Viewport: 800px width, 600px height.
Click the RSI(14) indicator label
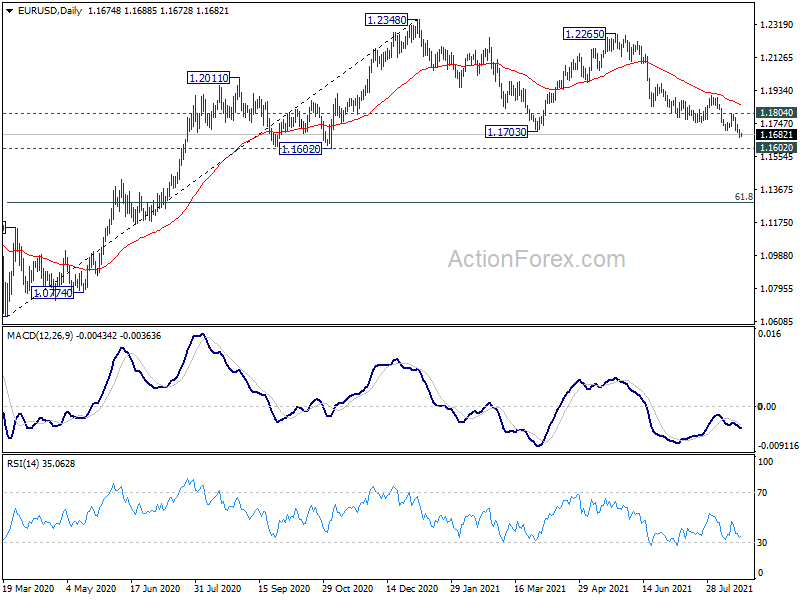(20, 464)
